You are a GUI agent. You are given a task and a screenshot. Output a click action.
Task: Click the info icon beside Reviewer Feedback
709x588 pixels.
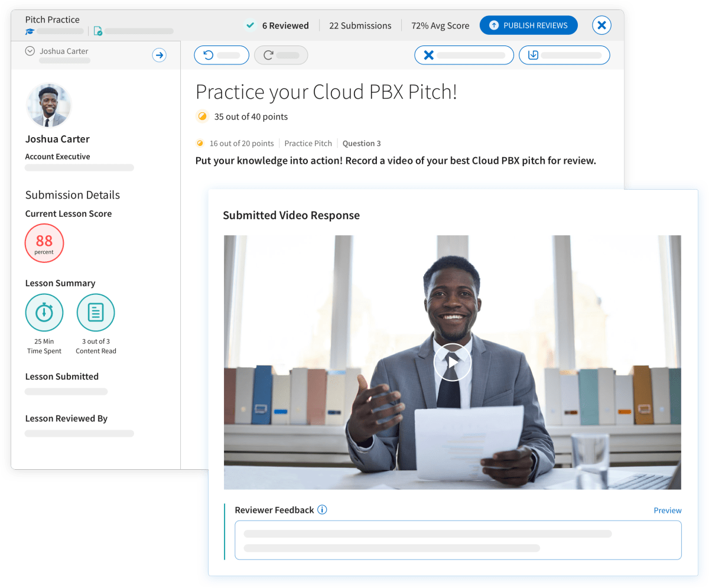click(x=322, y=509)
